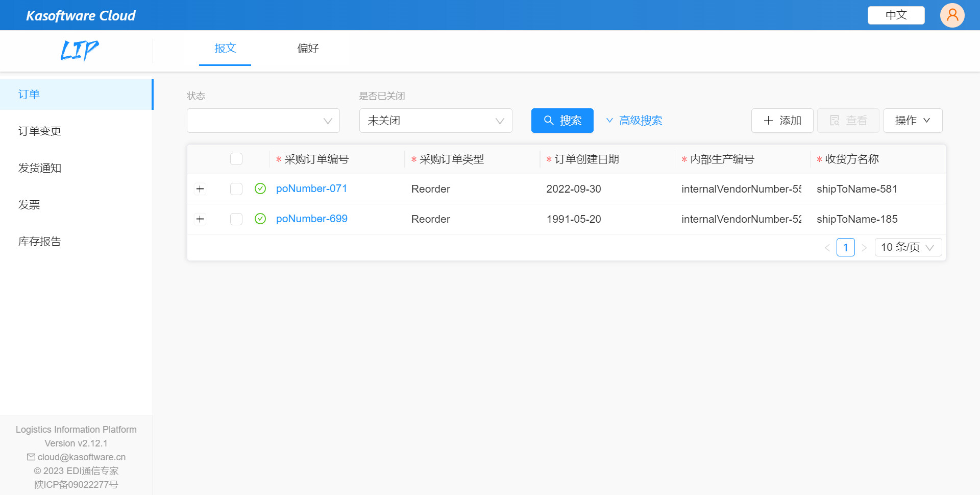The width and height of the screenshot is (980, 495).
Task: Click the plus icon on the 添加 button
Action: (768, 121)
